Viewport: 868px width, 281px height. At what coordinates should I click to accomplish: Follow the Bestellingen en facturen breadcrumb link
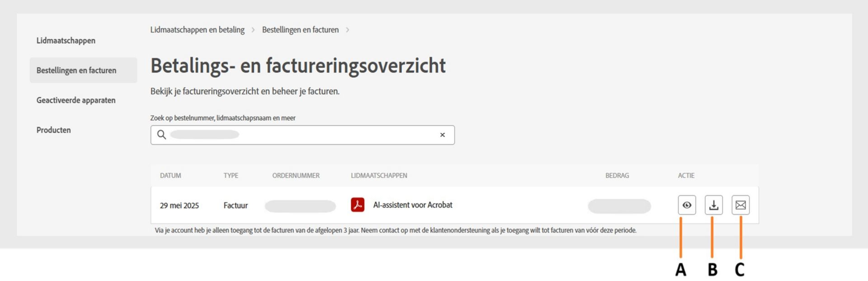coord(300,30)
